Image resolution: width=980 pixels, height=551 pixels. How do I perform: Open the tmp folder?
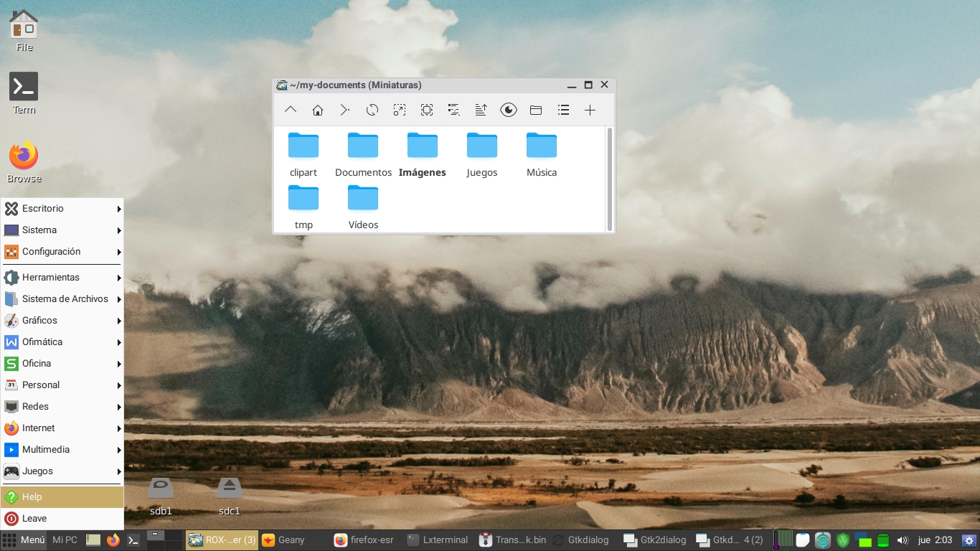(303, 207)
